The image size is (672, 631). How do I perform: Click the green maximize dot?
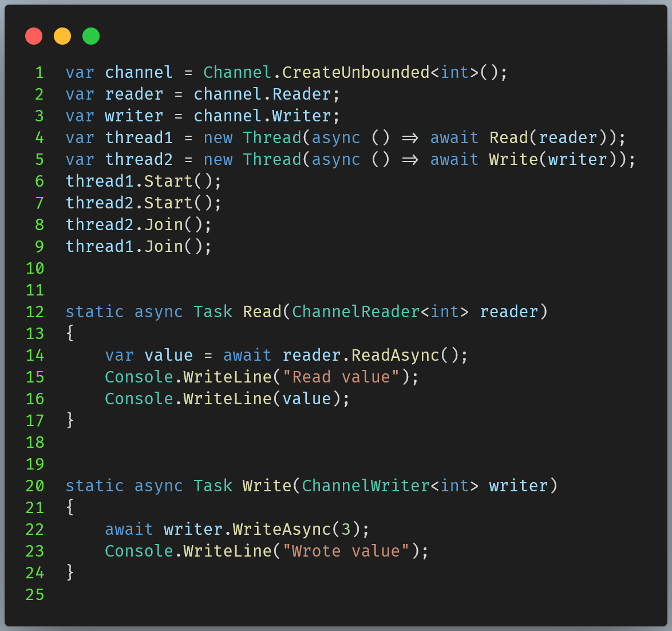point(91,36)
